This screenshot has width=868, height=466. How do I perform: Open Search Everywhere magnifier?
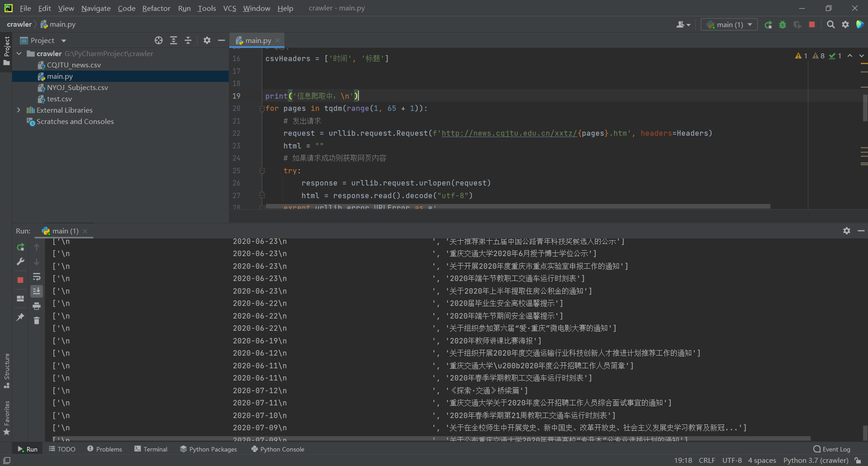[830, 25]
